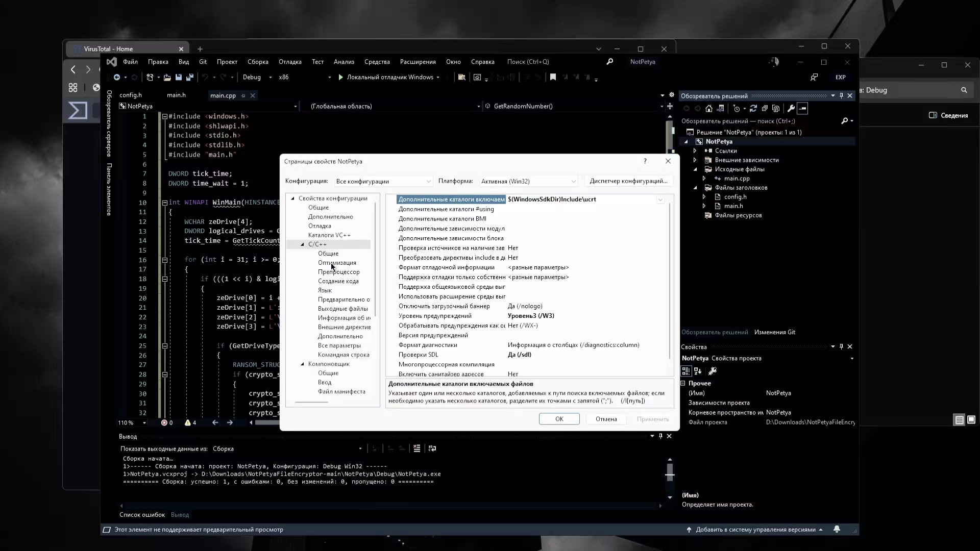Expand the Ссылки node in Solution Explorer
This screenshot has width=980, height=551.
click(695, 151)
